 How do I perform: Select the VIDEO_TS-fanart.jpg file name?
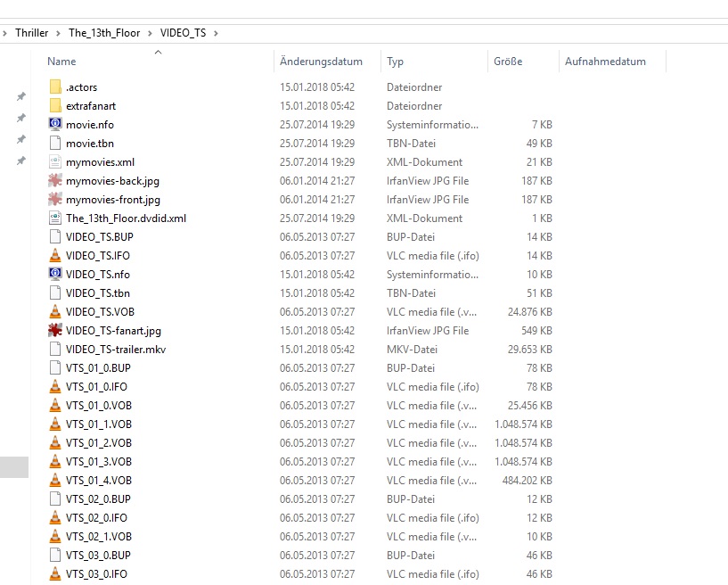113,330
